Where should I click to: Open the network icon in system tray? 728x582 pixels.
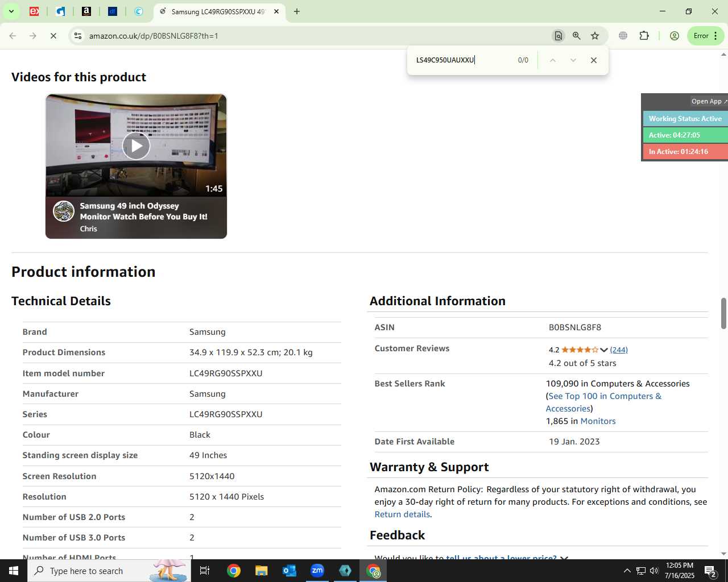tap(640, 571)
